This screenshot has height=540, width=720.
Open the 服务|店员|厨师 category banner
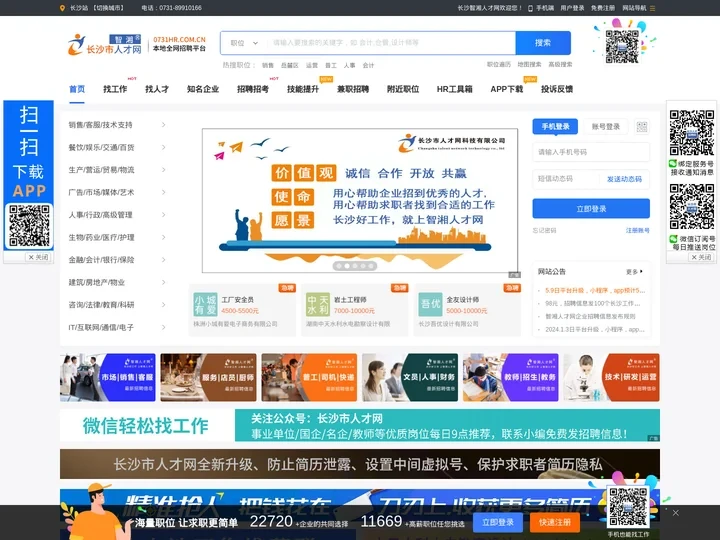(x=208, y=377)
